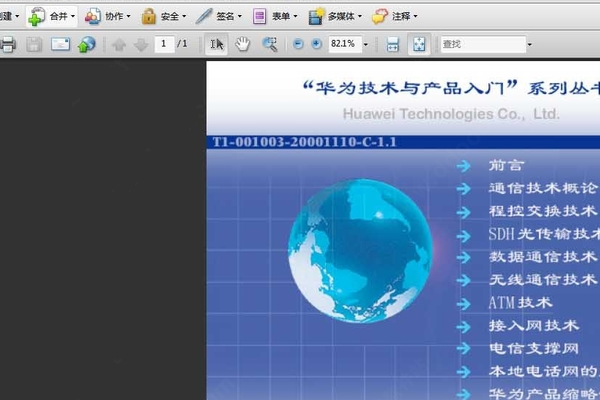The image size is (600, 400).
Task: Click the print icon
Action: pos(8,44)
